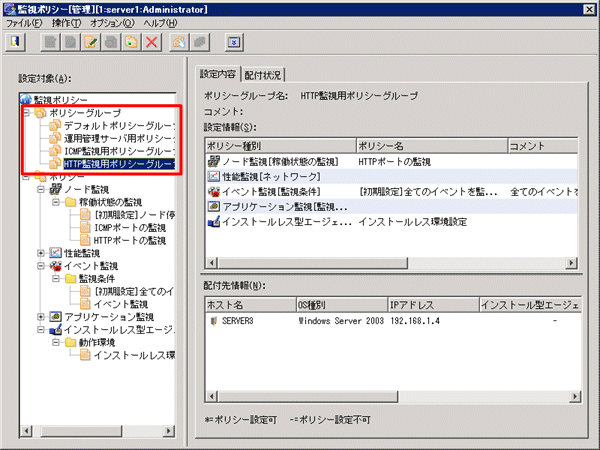This screenshot has height=450, width=600.
Task: Expand the アプリケーション監視 tree node
Action: (40, 317)
